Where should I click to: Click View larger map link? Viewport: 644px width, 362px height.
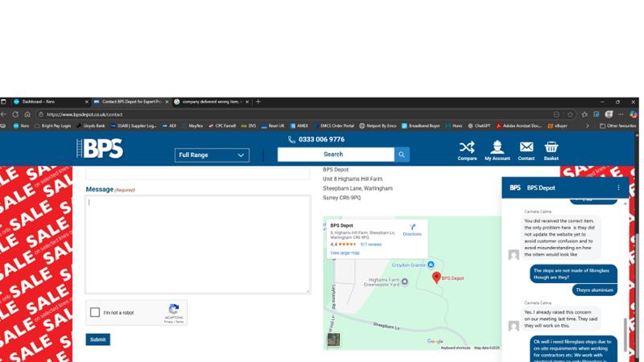pos(345,253)
